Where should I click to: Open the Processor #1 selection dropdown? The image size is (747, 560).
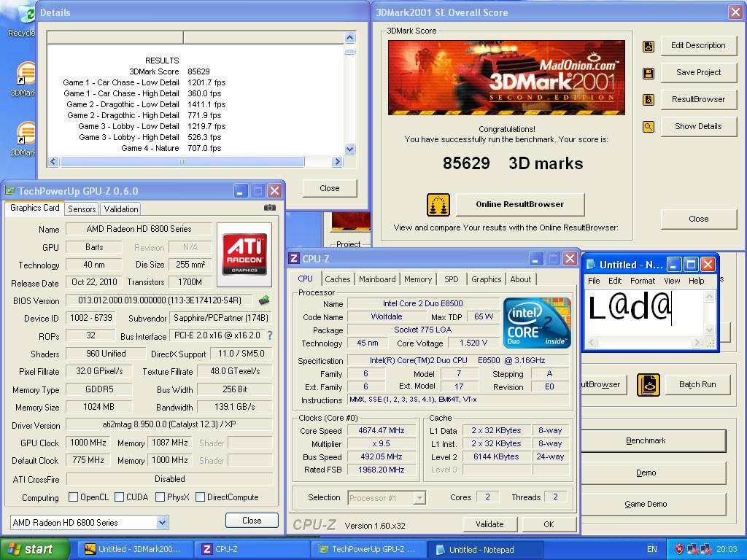pyautogui.click(x=419, y=498)
